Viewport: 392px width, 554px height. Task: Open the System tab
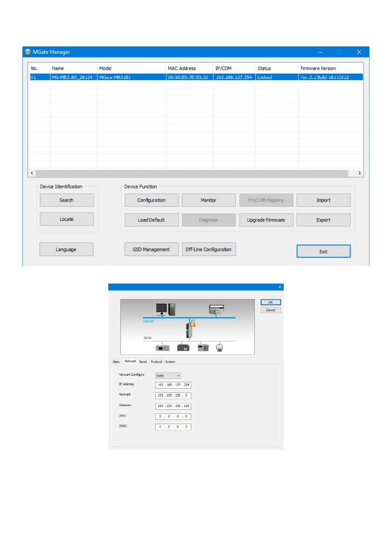170,362
